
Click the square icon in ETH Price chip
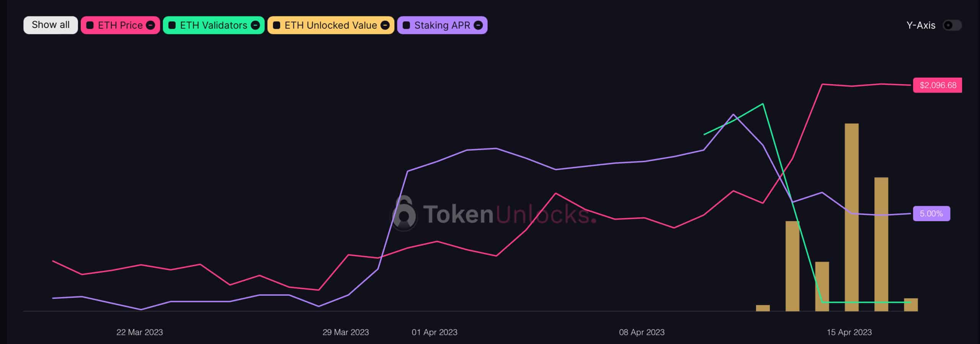(x=90, y=25)
